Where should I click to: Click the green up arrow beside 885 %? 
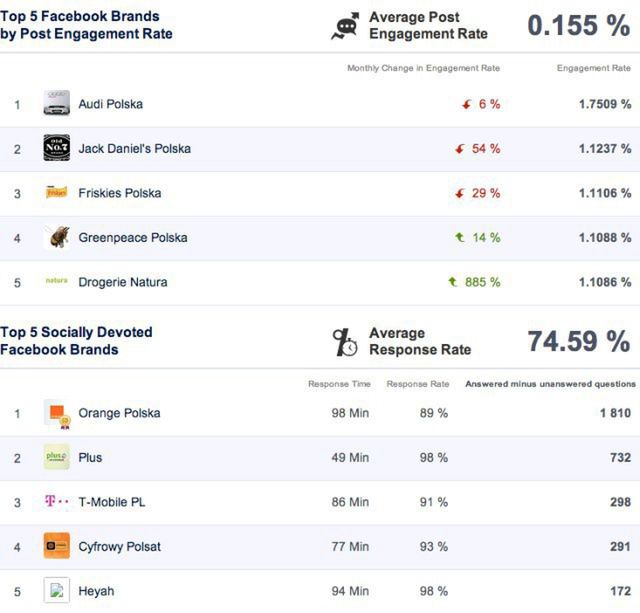tap(453, 282)
